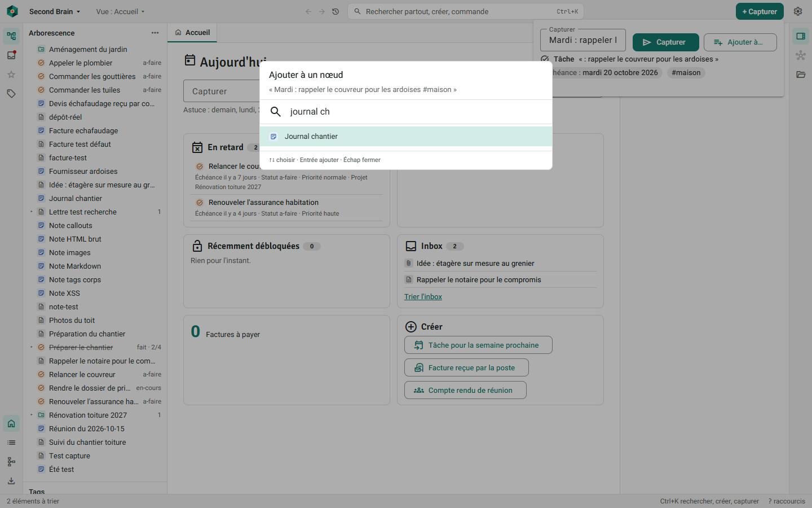
Task: Open the Trier l'inbox link
Action: coord(423,297)
